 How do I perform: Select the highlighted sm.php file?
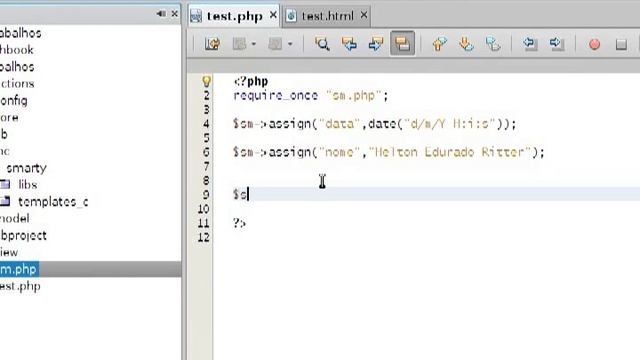click(19, 269)
